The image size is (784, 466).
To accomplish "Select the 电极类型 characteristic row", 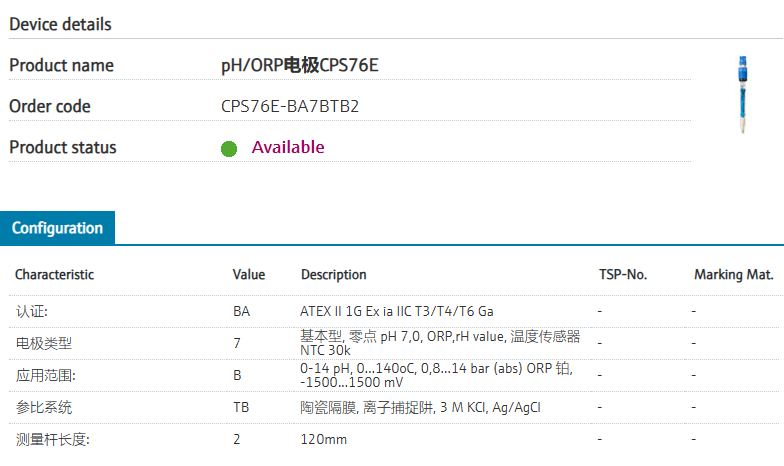I will pos(394,344).
